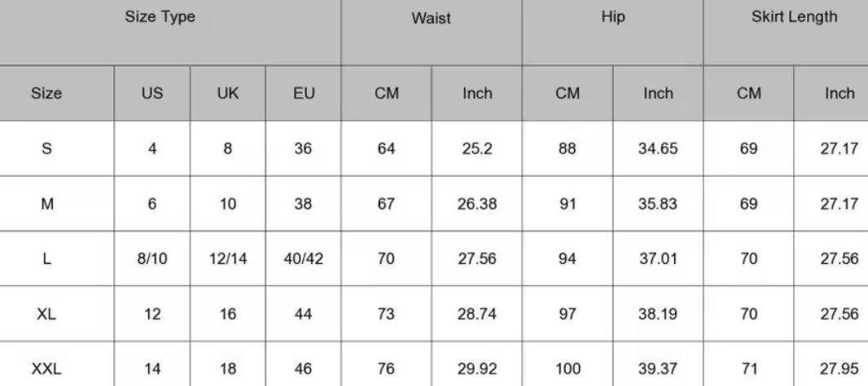Select the US sub-header cell
The height and width of the screenshot is (386, 868).
[x=151, y=94]
